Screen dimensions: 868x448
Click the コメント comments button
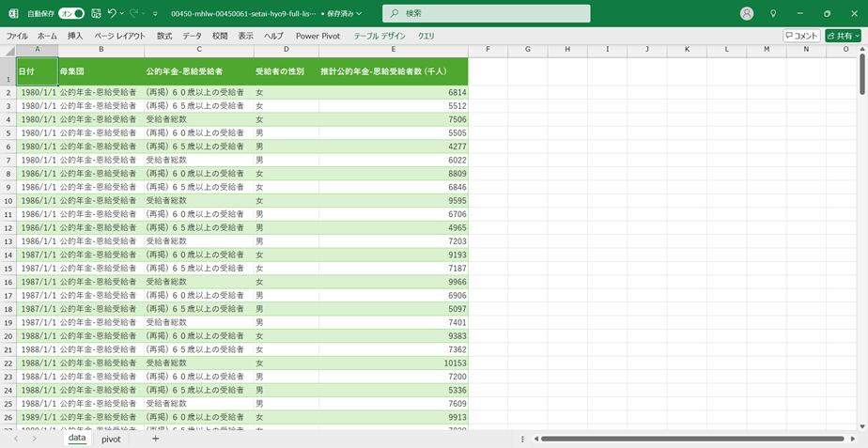(801, 36)
